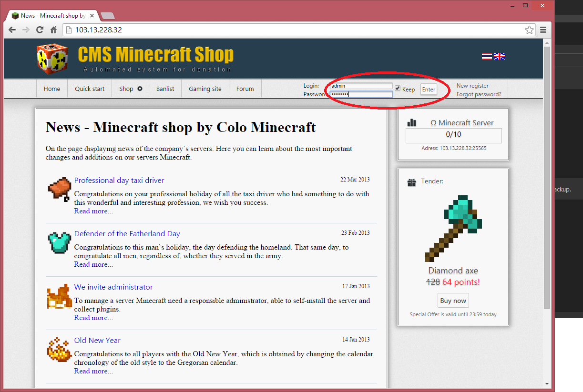The height and width of the screenshot is (392, 583).
Task: Click the scrollbar down arrow
Action: click(x=547, y=383)
